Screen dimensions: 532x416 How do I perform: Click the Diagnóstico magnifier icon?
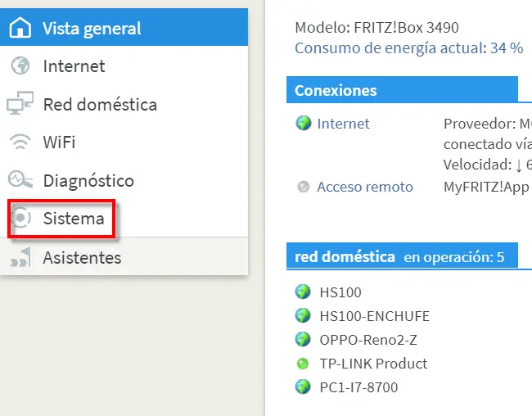(19, 181)
